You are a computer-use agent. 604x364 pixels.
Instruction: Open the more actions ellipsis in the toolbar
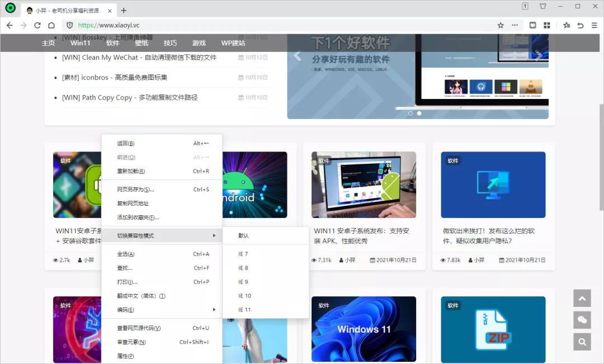515,25
